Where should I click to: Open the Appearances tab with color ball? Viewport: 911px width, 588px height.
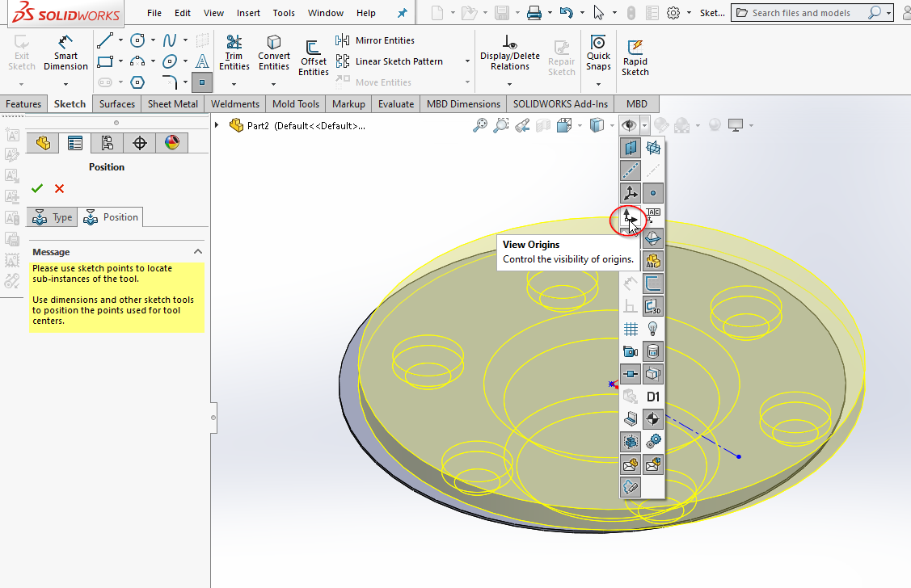point(171,143)
